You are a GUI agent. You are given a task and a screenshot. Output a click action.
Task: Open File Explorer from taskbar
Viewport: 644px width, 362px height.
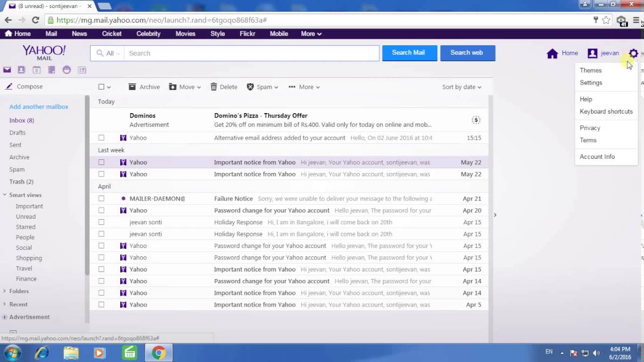tap(71, 353)
